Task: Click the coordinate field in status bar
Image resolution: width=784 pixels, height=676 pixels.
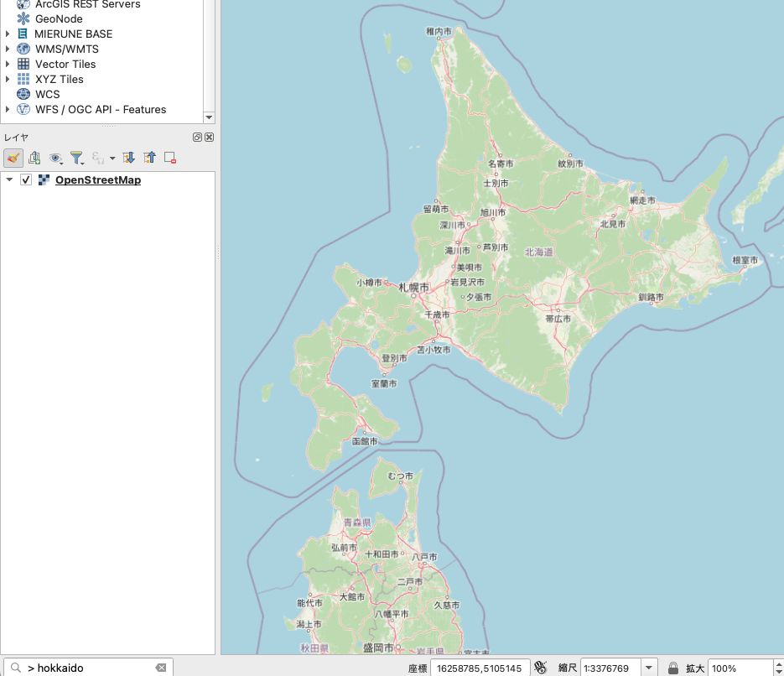Action: pyautogui.click(x=480, y=668)
